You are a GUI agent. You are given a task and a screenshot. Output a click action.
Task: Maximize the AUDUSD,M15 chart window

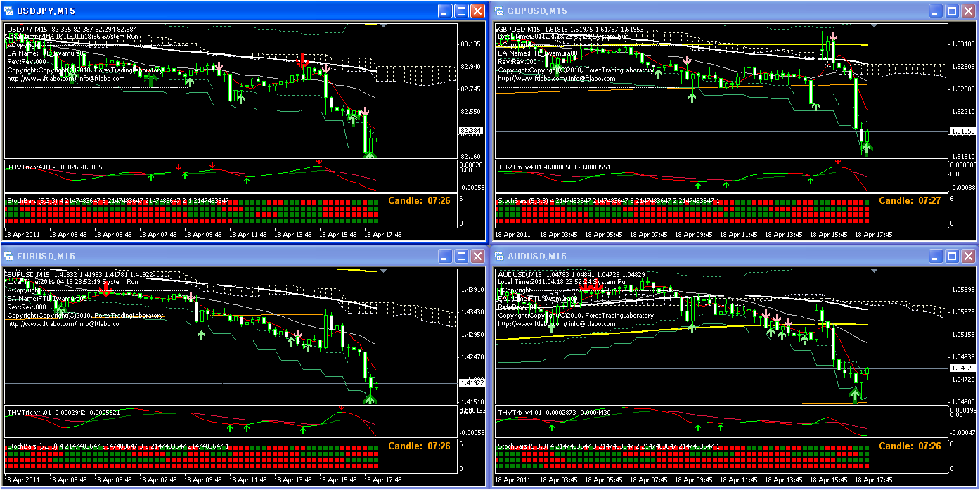click(952, 256)
